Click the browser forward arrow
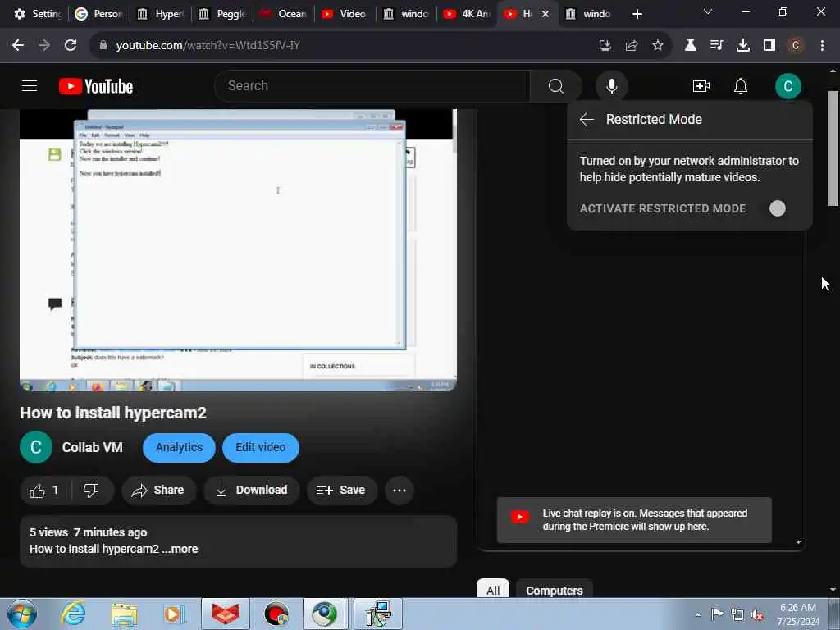The width and height of the screenshot is (840, 630). (44, 46)
